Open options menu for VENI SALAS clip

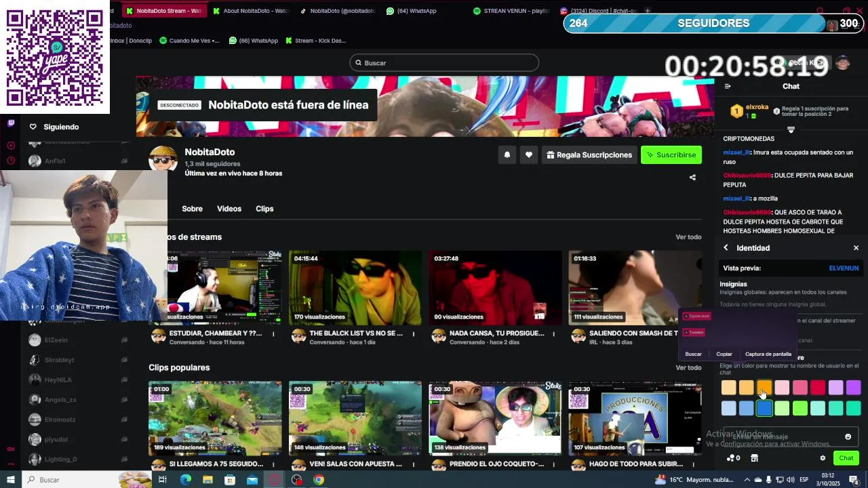(414, 464)
